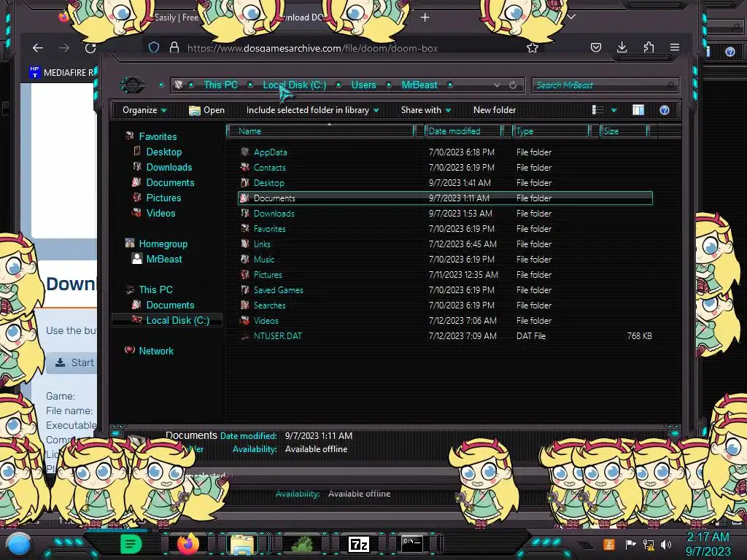Open Firefox extensions icon
Viewport: 747px width, 560px height.
pos(649,47)
